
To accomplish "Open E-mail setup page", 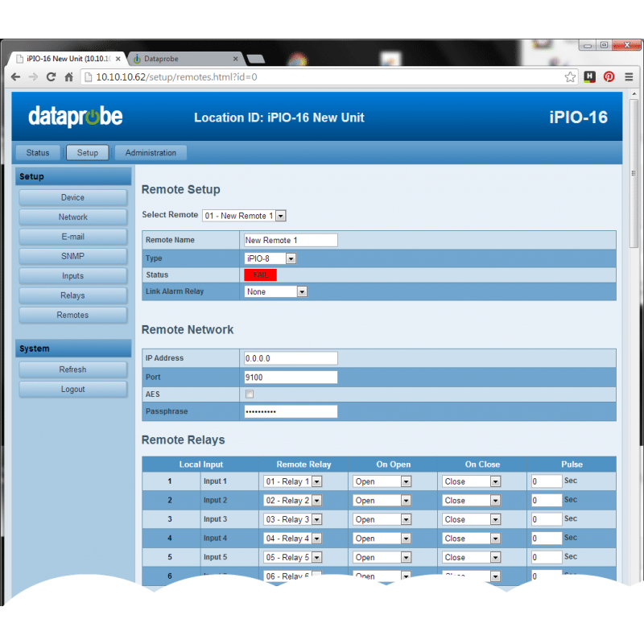I will click(x=72, y=237).
